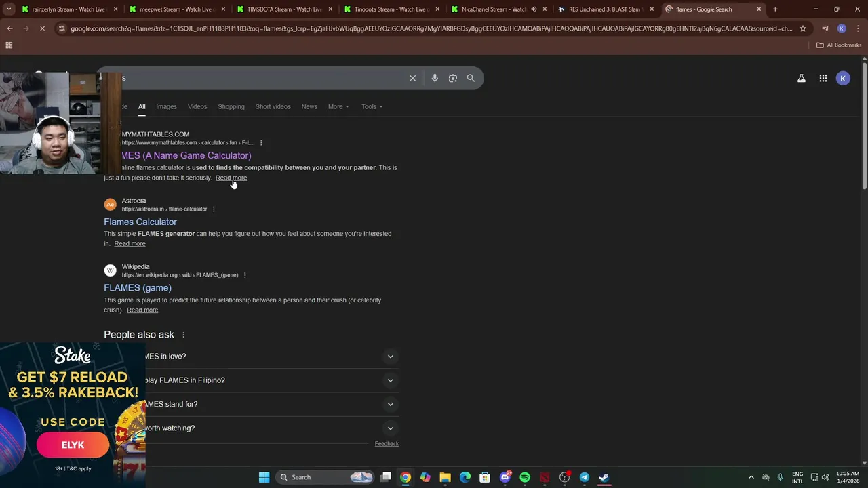The width and height of the screenshot is (868, 488).
Task: Close the flames - Google Search tab
Action: coord(759,9)
